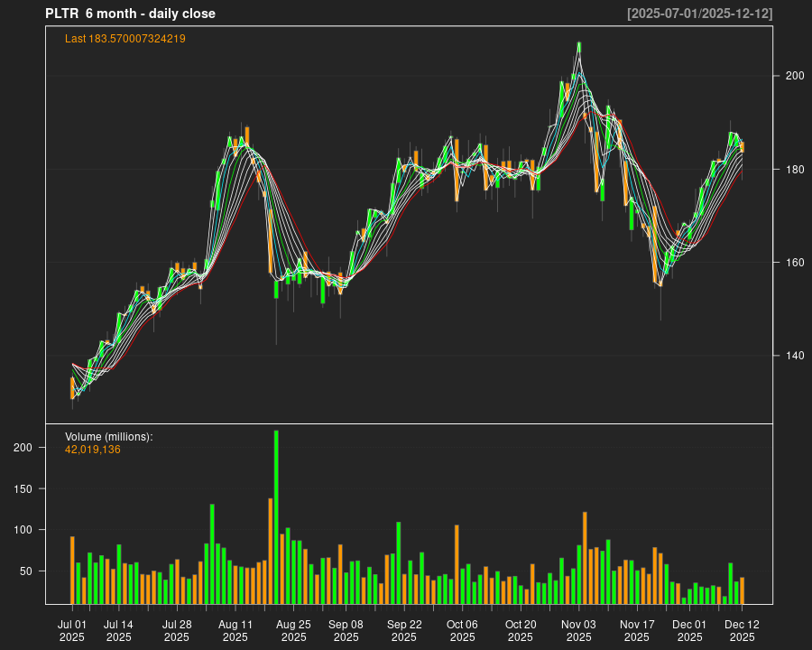Click the PLTR 6 month chart title
The image size is (812, 650).
pyautogui.click(x=130, y=14)
